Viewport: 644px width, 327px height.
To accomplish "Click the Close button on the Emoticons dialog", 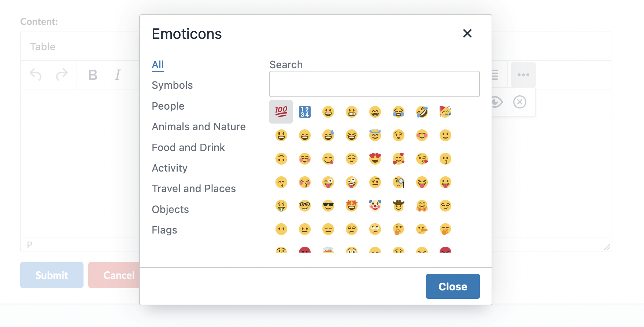I will point(453,286).
